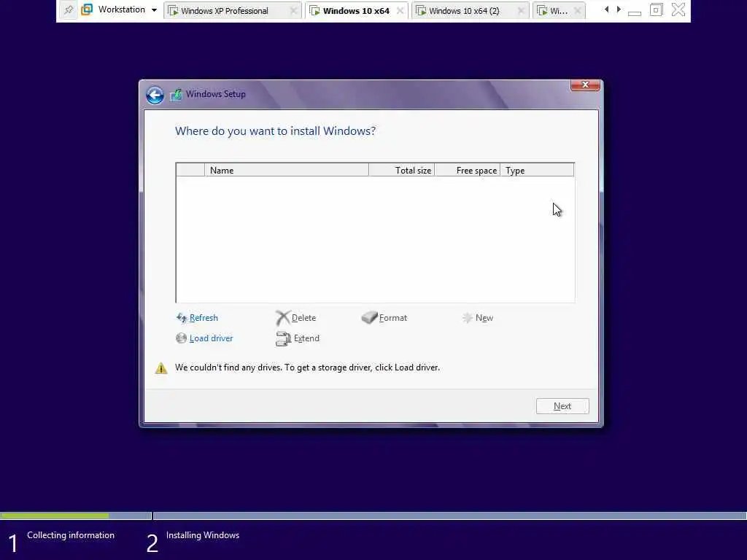Click the Format option

tap(393, 318)
